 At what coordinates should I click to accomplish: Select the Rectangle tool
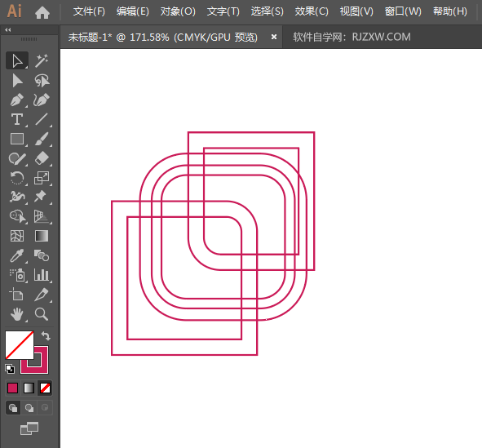coord(17,139)
